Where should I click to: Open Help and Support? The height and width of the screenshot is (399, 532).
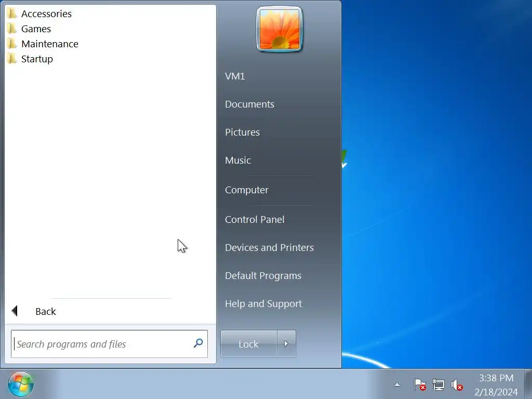(x=263, y=303)
